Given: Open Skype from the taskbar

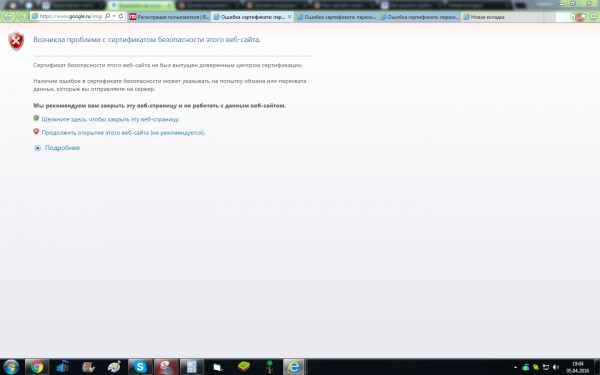Looking at the screenshot, I should click(140, 367).
